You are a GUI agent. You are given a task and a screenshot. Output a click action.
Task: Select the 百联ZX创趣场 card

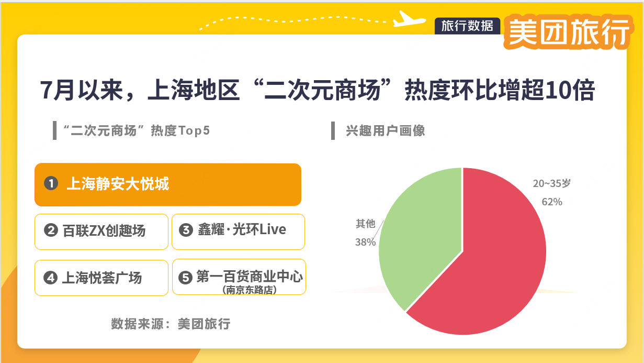coord(101,231)
